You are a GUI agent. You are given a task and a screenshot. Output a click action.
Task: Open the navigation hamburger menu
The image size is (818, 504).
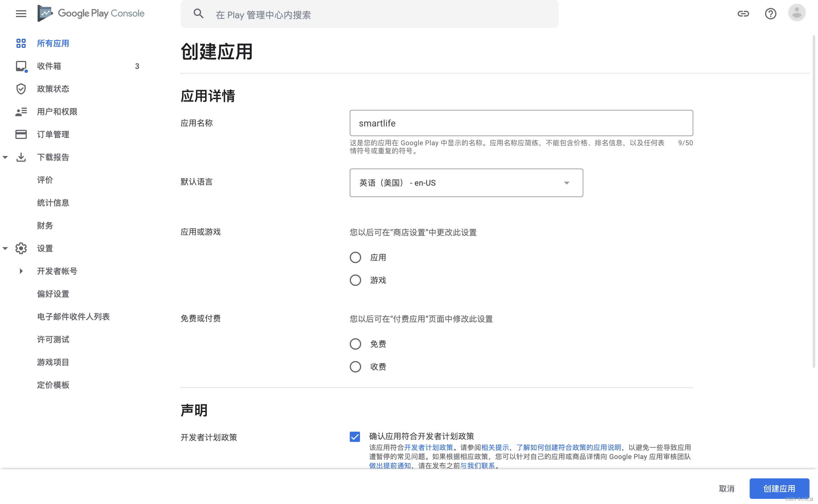coord(21,14)
